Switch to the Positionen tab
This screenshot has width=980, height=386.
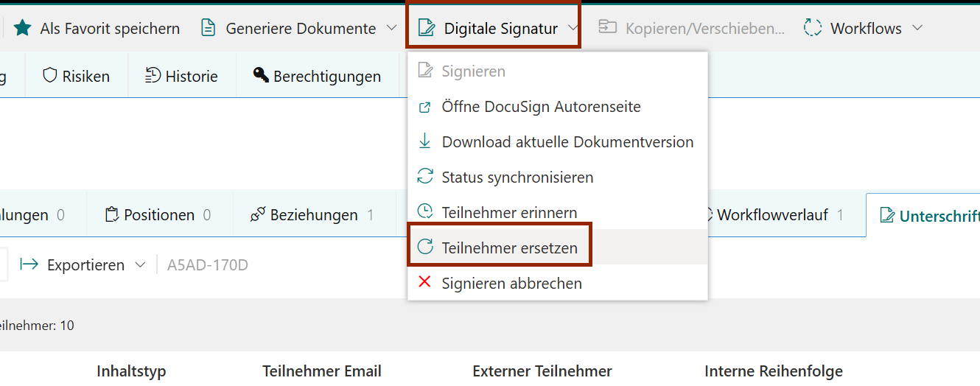pyautogui.click(x=158, y=215)
